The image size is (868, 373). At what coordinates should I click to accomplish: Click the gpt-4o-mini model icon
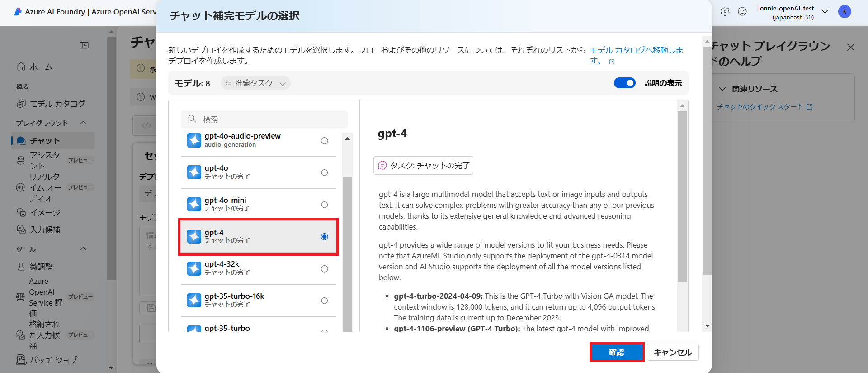coord(194,204)
